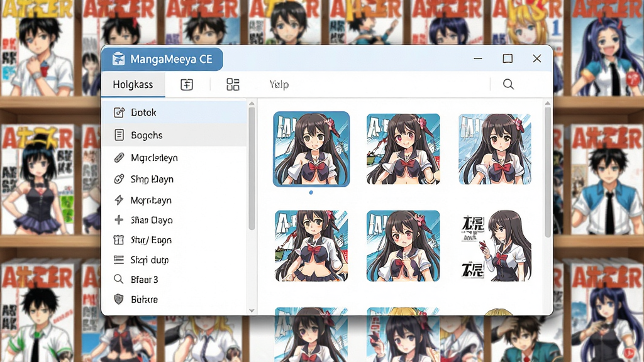Open the second-row left cover thumbnail
This screenshot has width=644, height=362.
[311, 246]
